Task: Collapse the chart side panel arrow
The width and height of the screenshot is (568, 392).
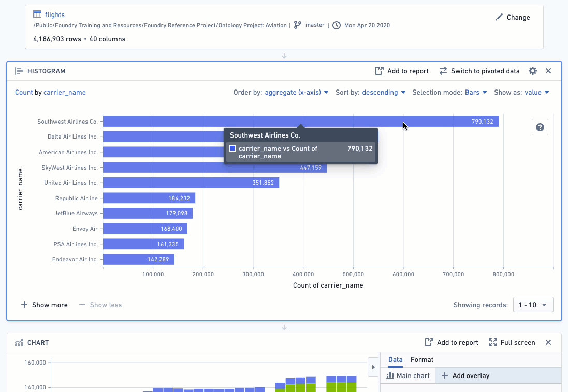Action: 373,367
